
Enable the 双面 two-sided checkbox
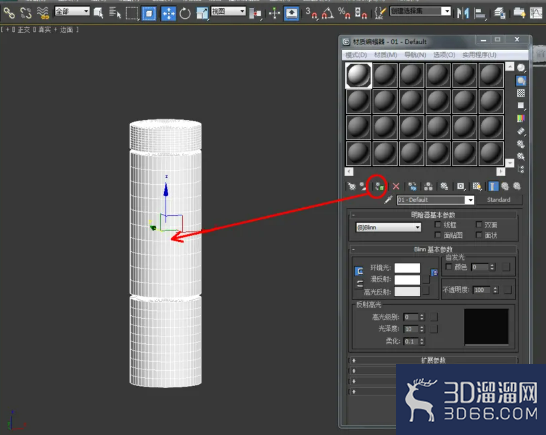click(479, 225)
